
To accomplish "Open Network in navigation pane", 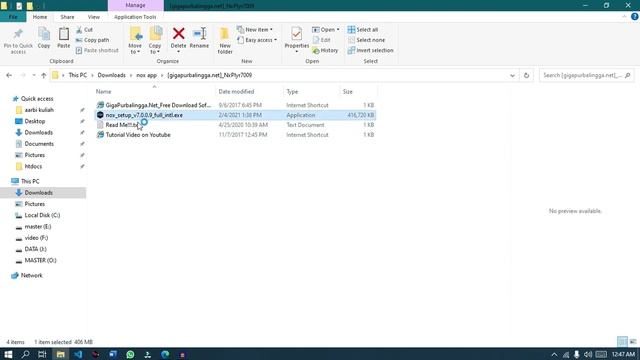I will [x=31, y=276].
